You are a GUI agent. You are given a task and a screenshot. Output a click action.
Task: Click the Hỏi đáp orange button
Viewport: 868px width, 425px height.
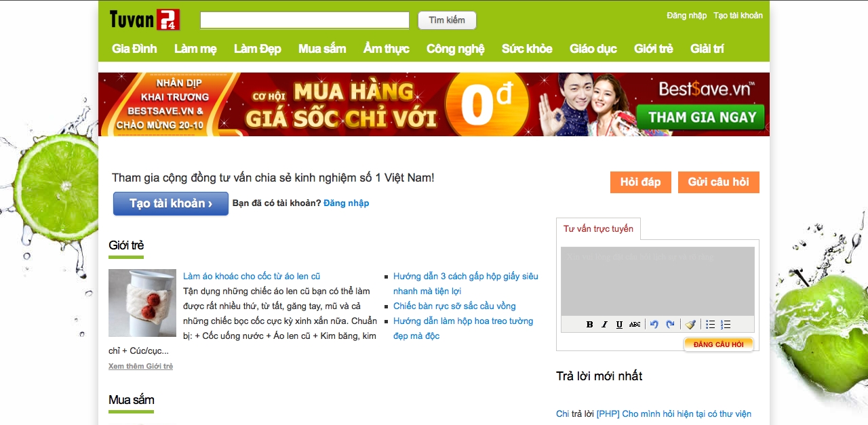[x=641, y=182]
